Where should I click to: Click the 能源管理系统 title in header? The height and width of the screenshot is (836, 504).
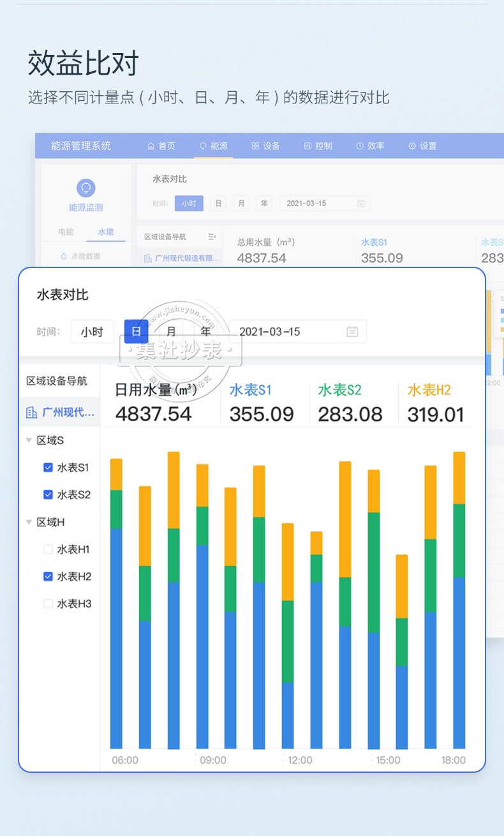[x=81, y=146]
